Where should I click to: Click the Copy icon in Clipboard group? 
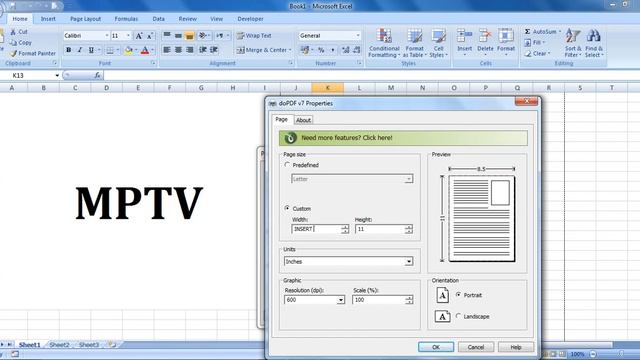click(13, 42)
